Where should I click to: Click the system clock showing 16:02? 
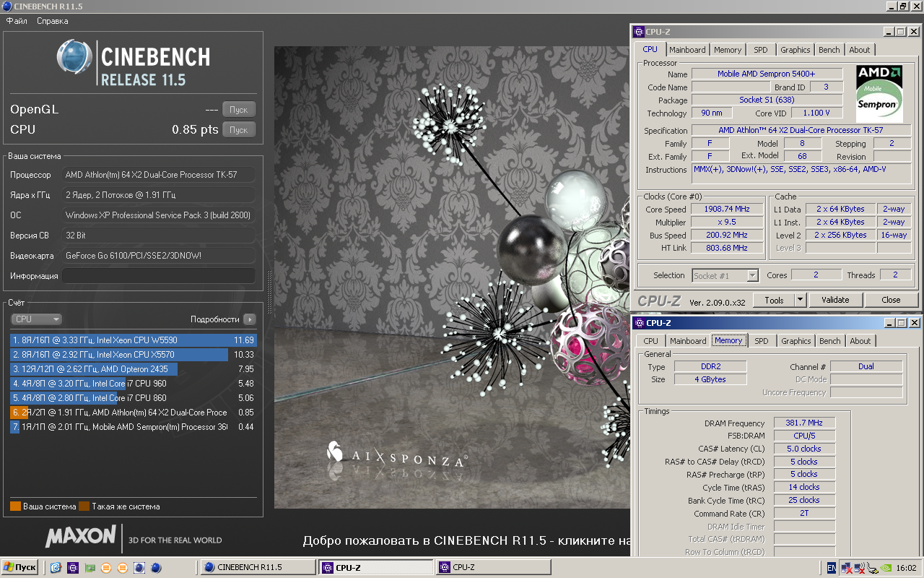(907, 569)
